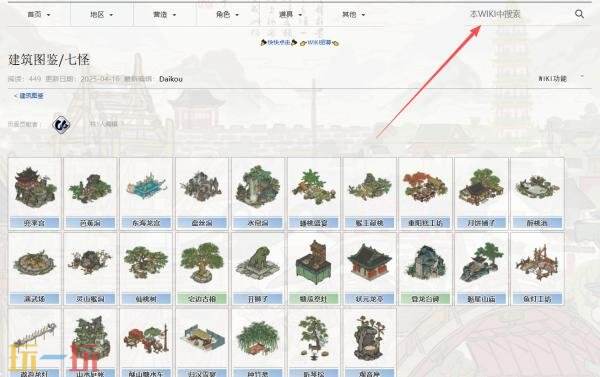Focus the 本WIKI中搜索 search field

click(x=518, y=15)
